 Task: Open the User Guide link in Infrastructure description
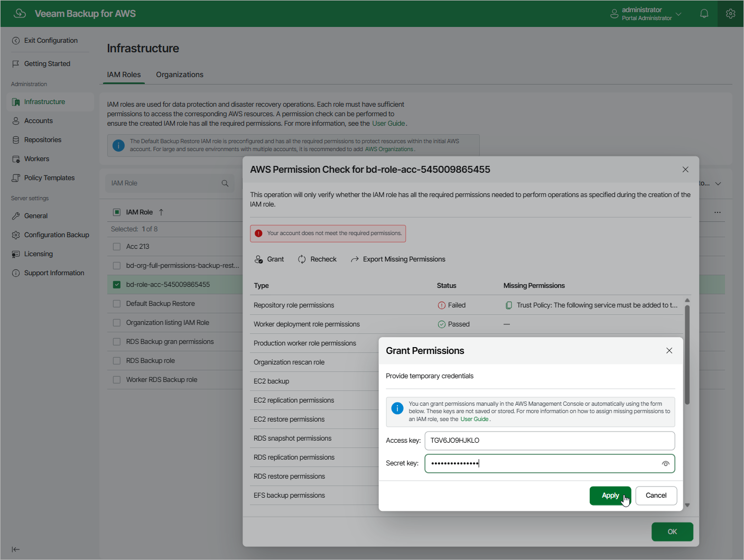point(388,124)
